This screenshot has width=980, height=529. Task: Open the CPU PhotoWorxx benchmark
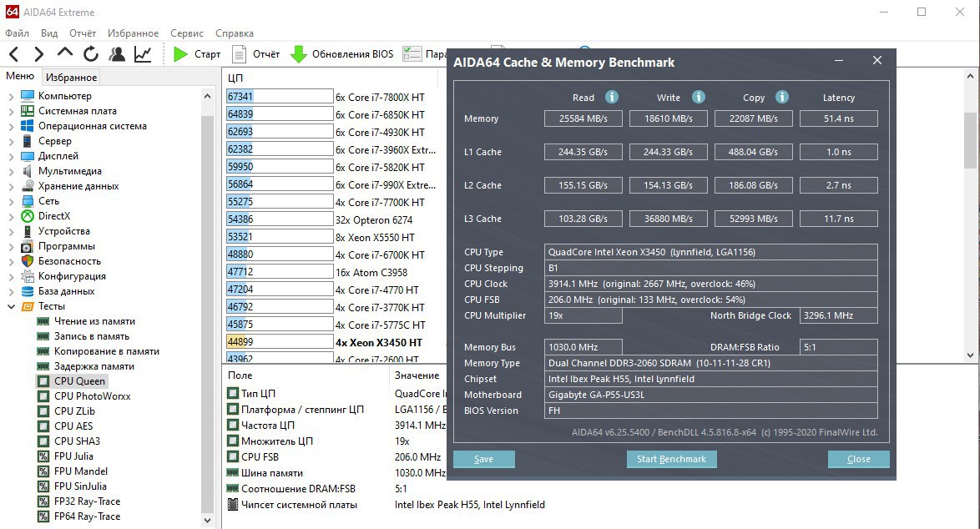click(93, 396)
